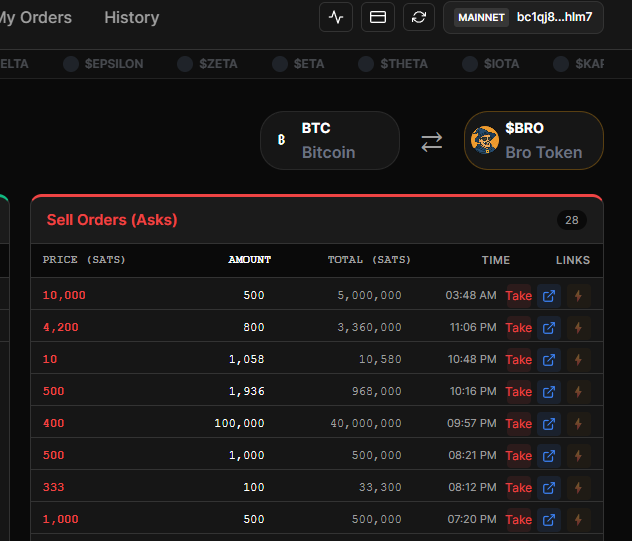Viewport: 632px width, 541px height.
Task: Take the 4,200 sats order
Action: point(519,328)
